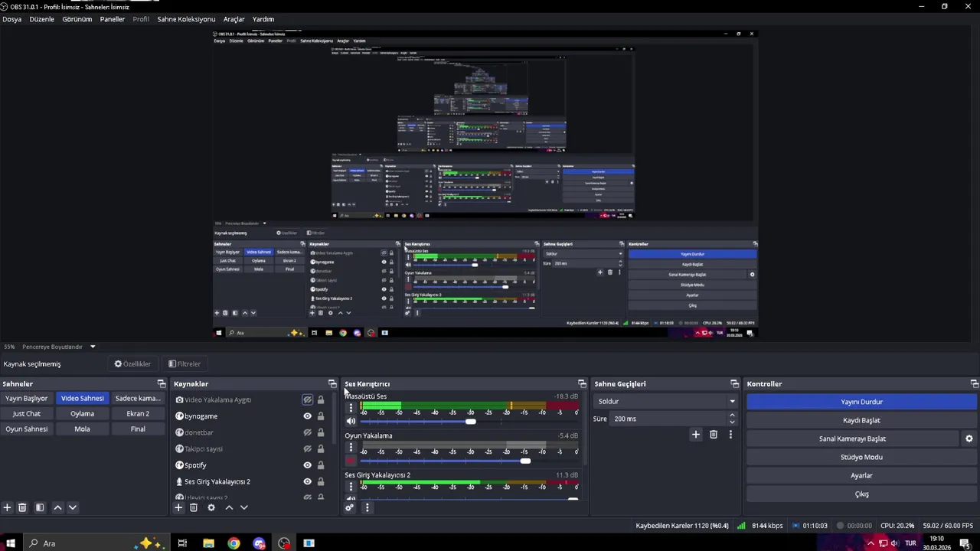Image resolution: width=980 pixels, height=551 pixels.
Task: Open the Pencereye Boyutlandır preview scaling dropdown
Action: pyautogui.click(x=59, y=347)
